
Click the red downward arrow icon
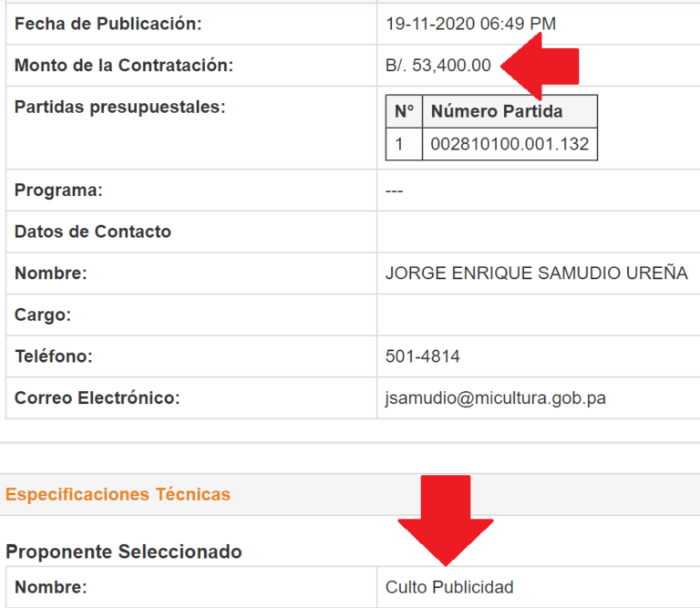pos(446,520)
